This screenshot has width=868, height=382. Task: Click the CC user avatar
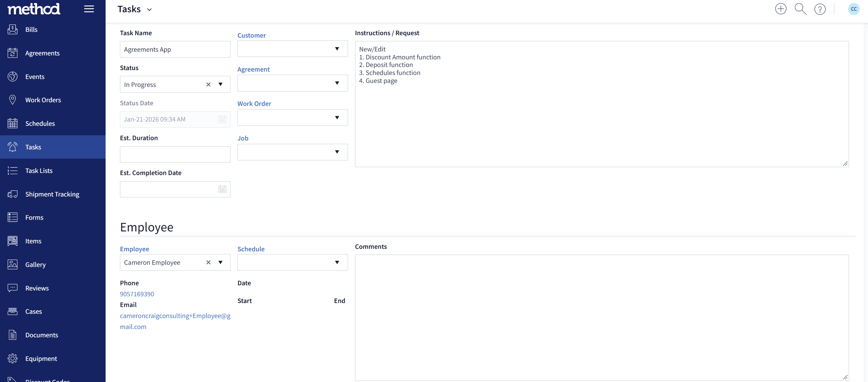point(854,9)
